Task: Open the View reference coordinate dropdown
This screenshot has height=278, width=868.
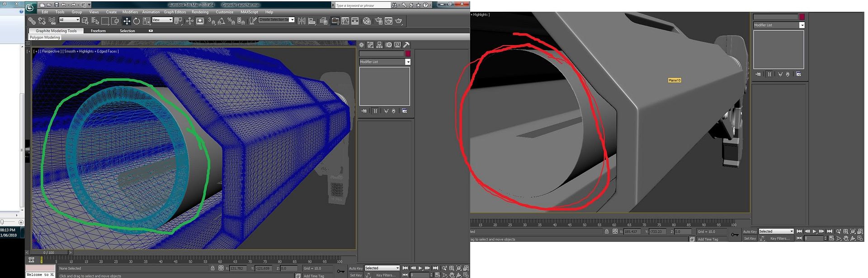Action: tap(162, 20)
